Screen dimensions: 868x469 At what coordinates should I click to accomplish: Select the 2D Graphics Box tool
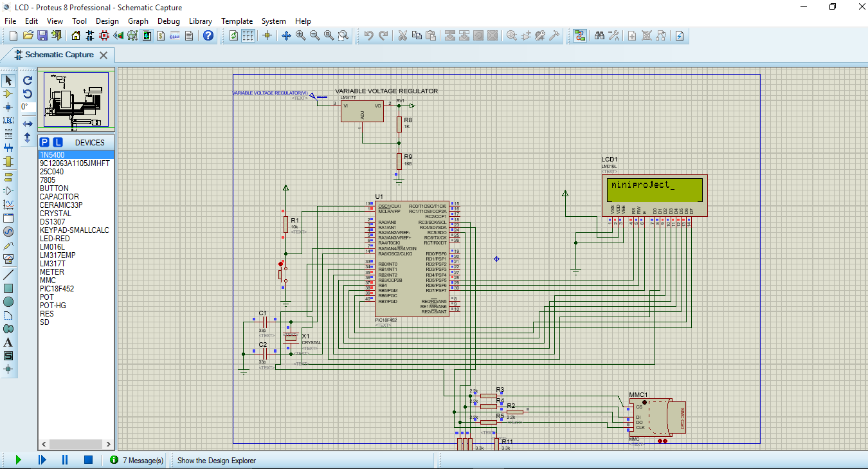[x=8, y=288]
